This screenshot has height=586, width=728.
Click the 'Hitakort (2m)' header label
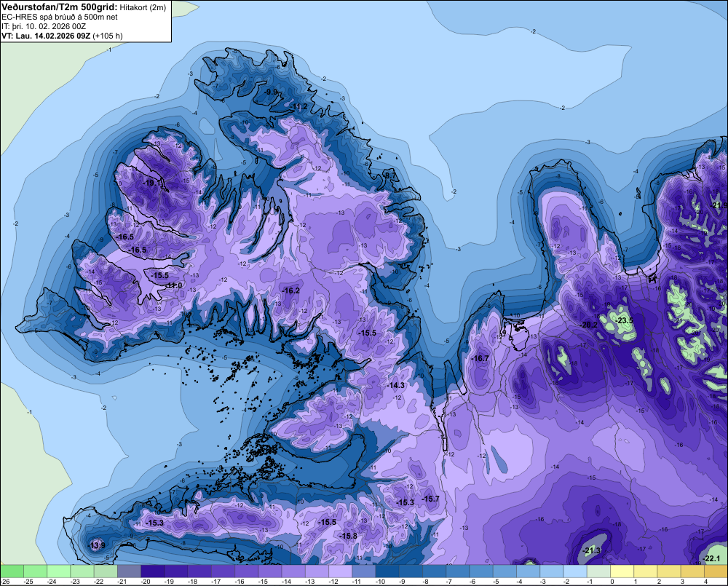(x=143, y=7)
